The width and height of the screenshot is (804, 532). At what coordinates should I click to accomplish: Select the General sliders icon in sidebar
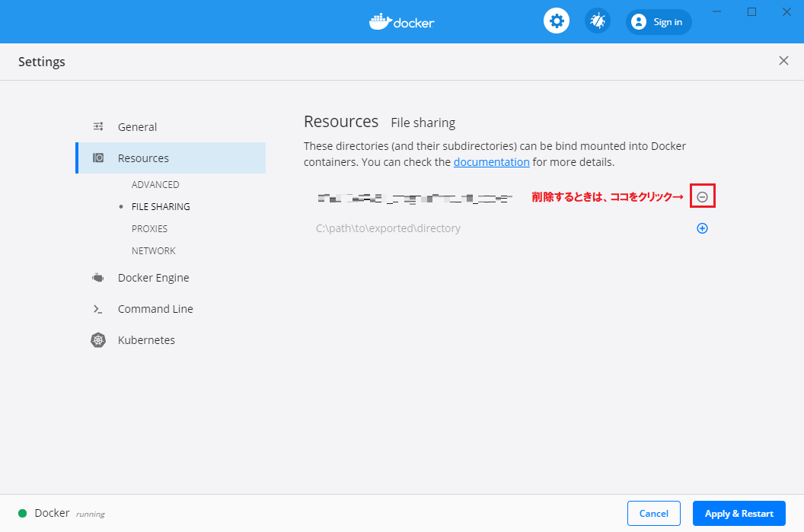98,126
